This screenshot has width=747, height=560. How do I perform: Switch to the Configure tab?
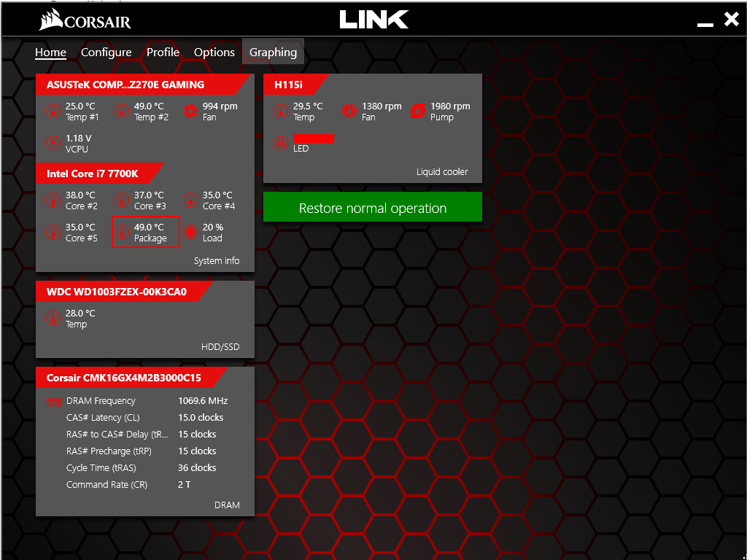[107, 52]
